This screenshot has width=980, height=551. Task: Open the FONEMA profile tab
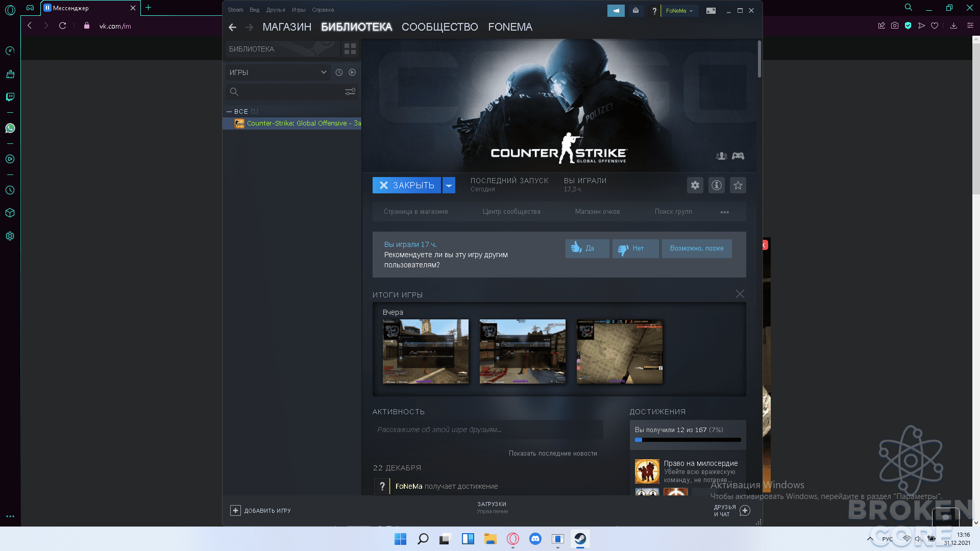point(510,27)
